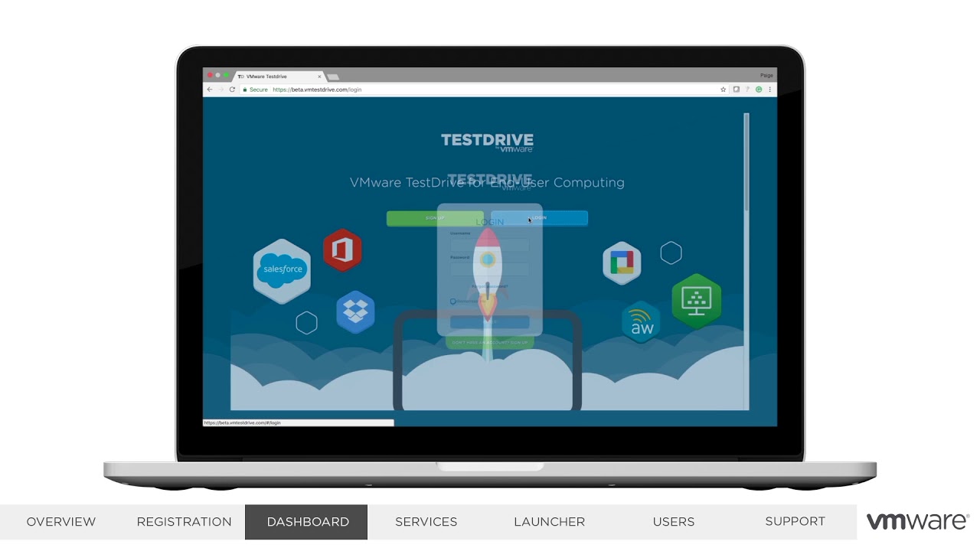The height and width of the screenshot is (551, 980).
Task: Focus the Password field
Action: click(489, 269)
